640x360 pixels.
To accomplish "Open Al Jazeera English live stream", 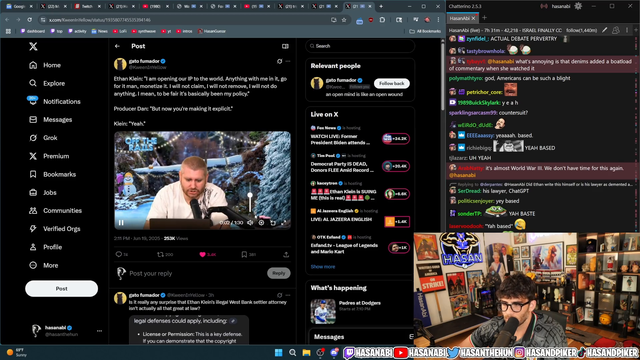I will click(359, 218).
